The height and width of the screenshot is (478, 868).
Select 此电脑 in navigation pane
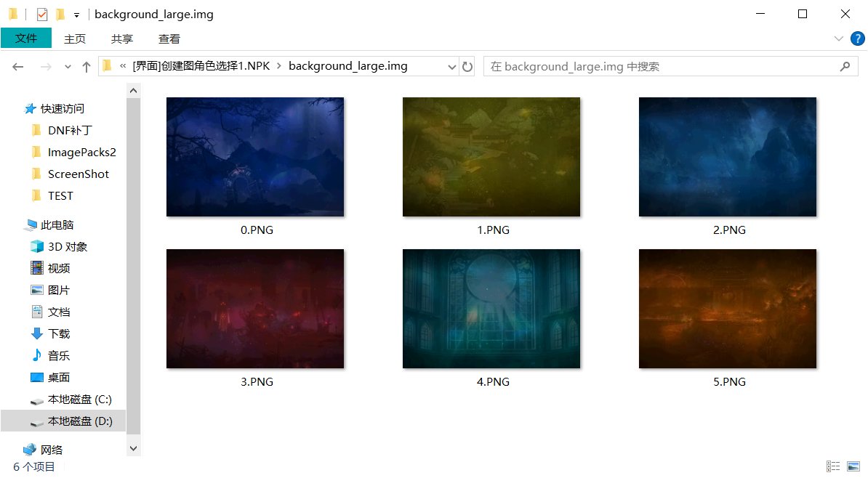[x=57, y=224]
